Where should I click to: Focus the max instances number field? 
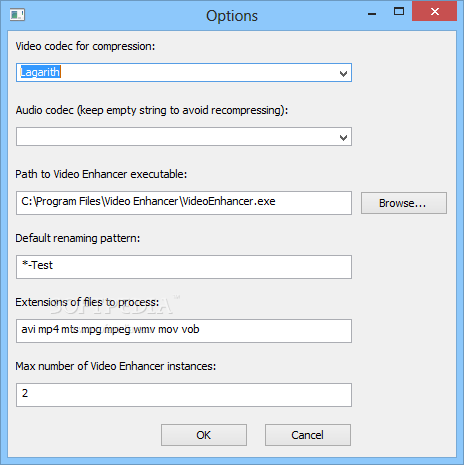(184, 395)
